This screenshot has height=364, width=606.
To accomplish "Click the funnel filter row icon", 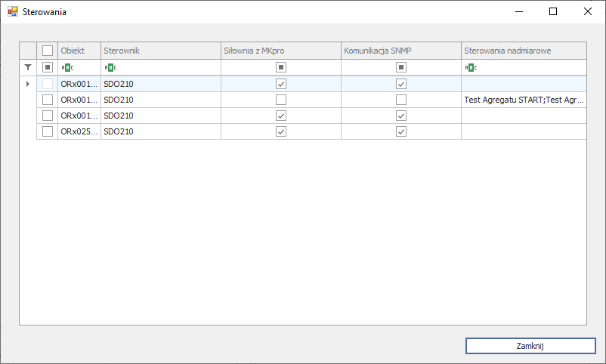I will (28, 67).
